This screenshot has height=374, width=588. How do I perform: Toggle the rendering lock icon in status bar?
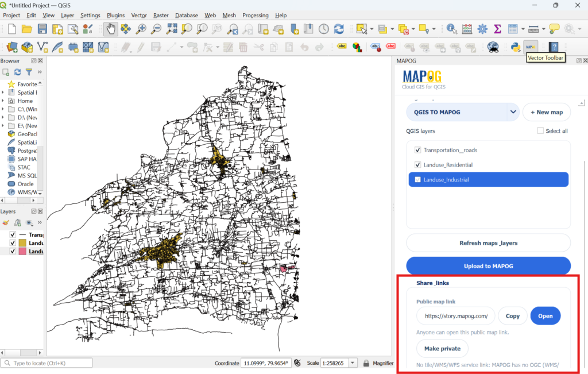click(366, 363)
